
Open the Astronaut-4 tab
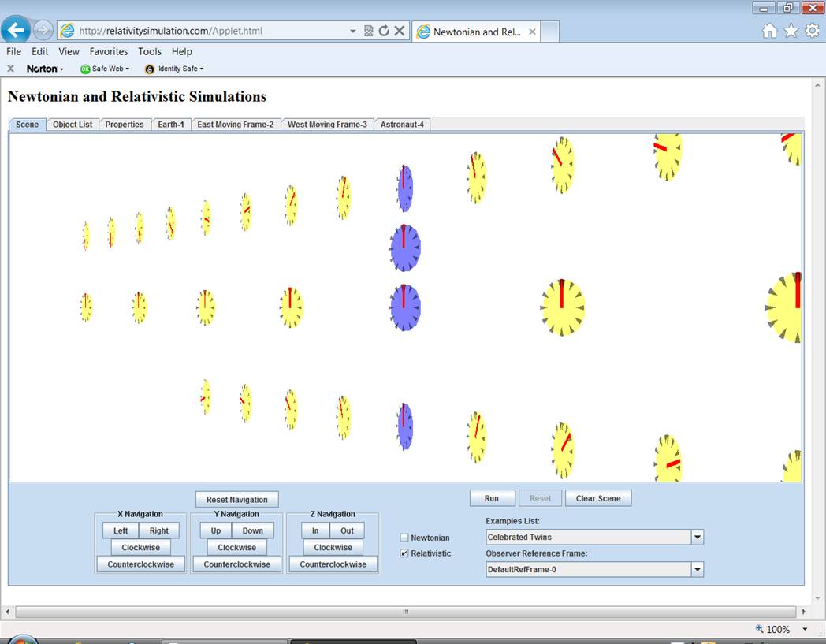point(402,125)
